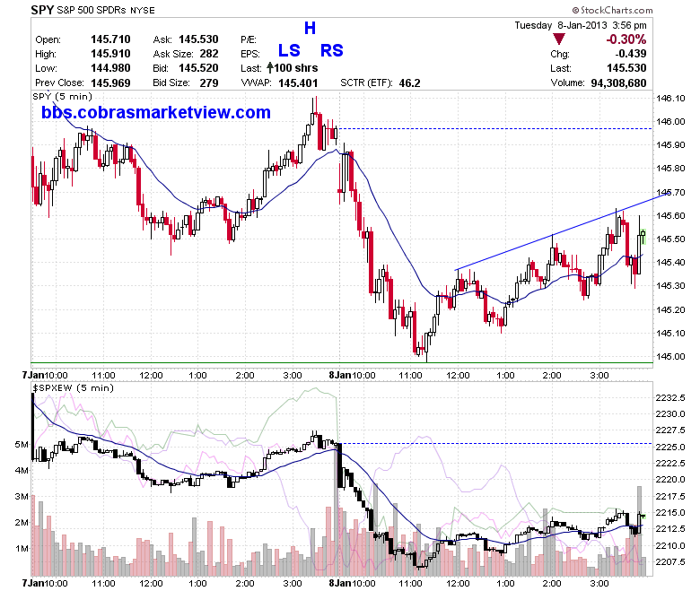700x591 pixels.
Task: Click the tallest gray volume bar near close
Action: (639, 531)
